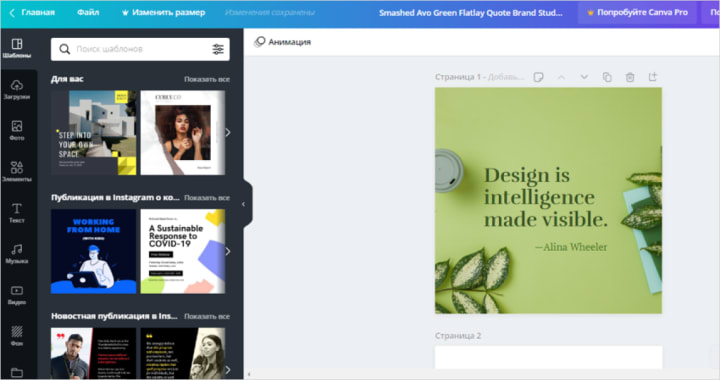Click the page 1 title placeholder
Screen dimensions: 720x380
(x=506, y=77)
